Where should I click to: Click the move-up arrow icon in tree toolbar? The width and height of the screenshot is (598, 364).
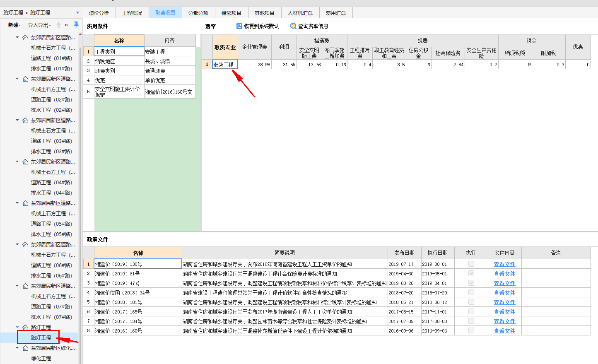[x=58, y=25]
